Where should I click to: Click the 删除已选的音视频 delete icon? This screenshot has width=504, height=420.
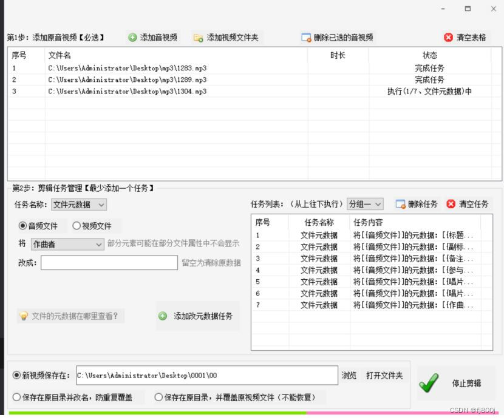(306, 38)
